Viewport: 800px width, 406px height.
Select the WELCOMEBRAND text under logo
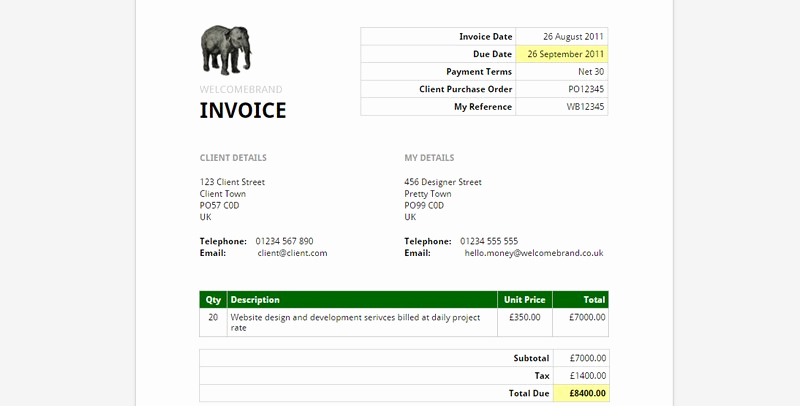pyautogui.click(x=241, y=90)
